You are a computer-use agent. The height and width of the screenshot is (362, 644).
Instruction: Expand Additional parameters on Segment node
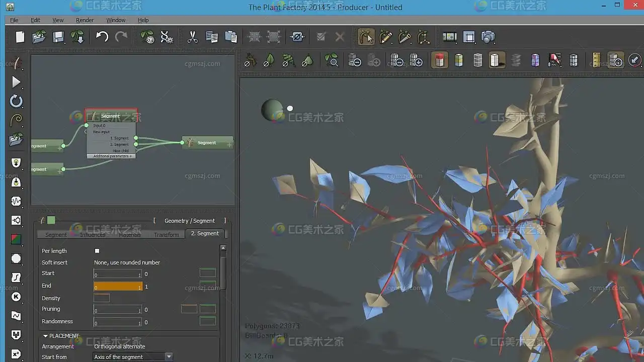112,156
